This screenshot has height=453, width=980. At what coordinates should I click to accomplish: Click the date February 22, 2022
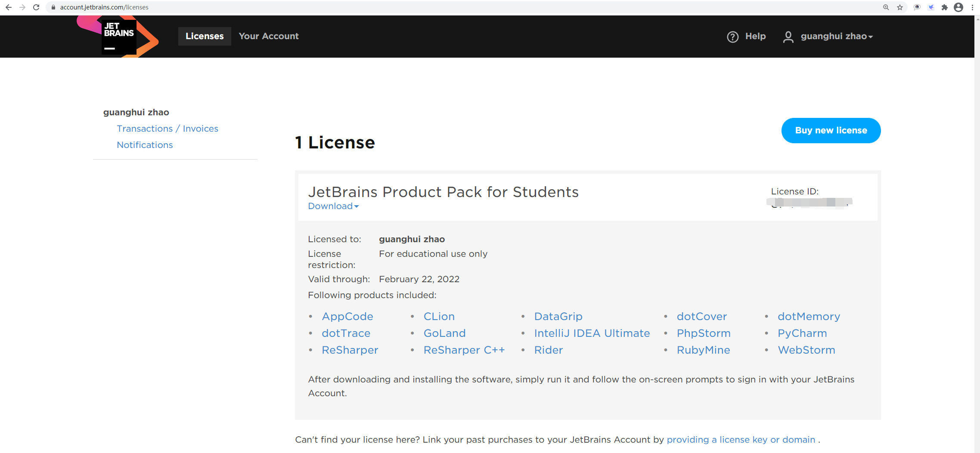point(419,279)
